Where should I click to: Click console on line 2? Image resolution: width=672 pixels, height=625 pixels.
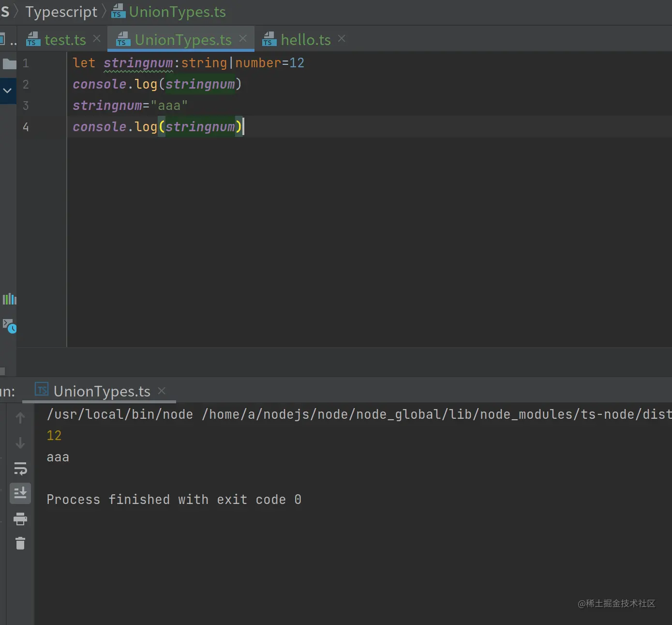pyautogui.click(x=100, y=84)
